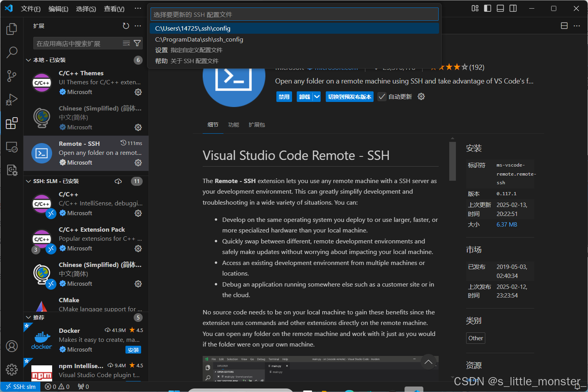Switch to the extension pack tab
The width and height of the screenshot is (588, 392).
pos(257,125)
